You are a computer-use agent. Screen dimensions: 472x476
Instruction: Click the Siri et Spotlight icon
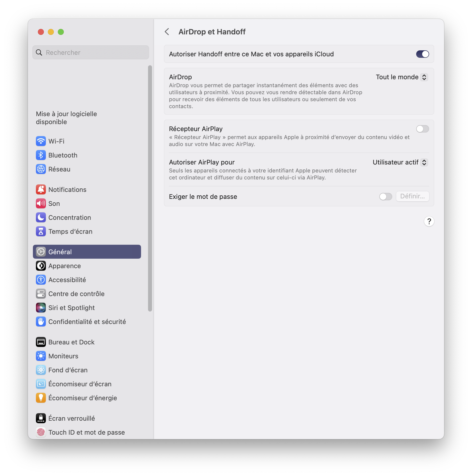pyautogui.click(x=41, y=308)
